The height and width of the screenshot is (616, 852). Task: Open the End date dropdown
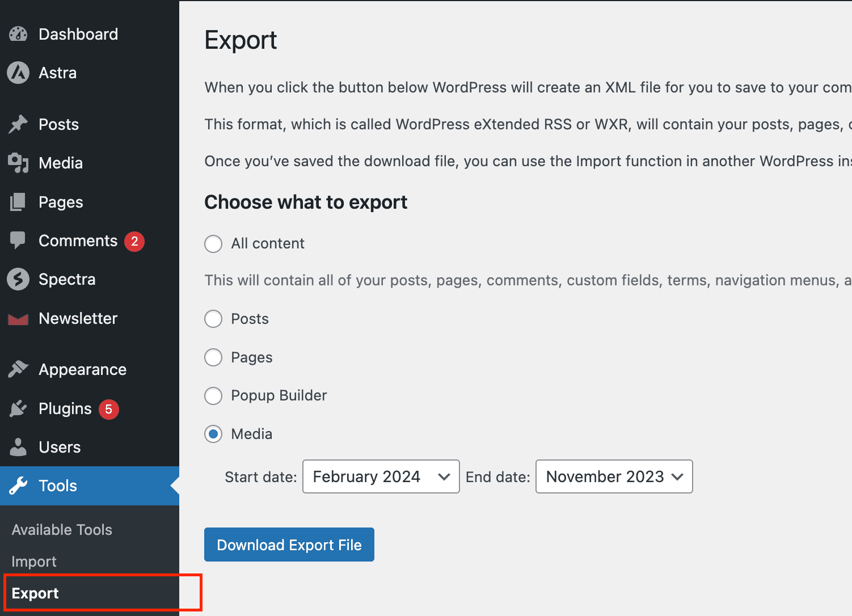coord(614,476)
